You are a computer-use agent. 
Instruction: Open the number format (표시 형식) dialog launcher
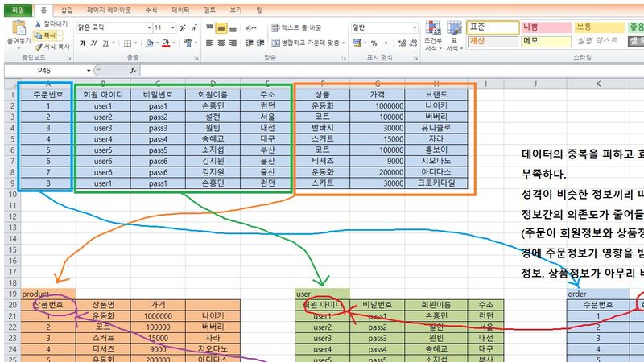tap(415, 58)
